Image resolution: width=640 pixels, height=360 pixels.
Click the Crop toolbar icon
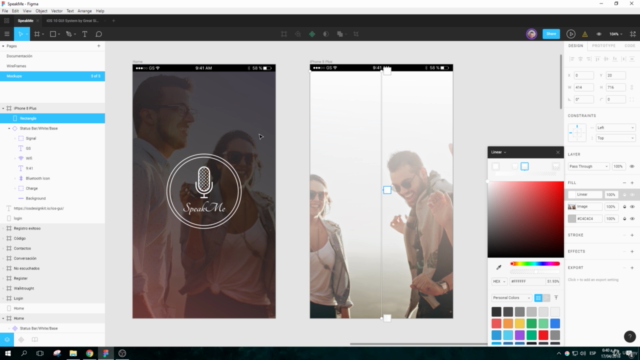pos(356,34)
